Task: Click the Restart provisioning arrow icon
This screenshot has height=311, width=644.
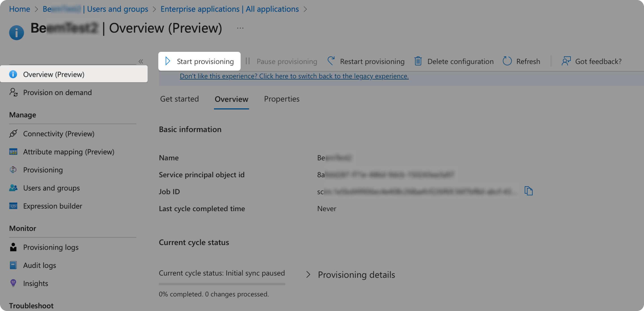Action: pyautogui.click(x=331, y=61)
